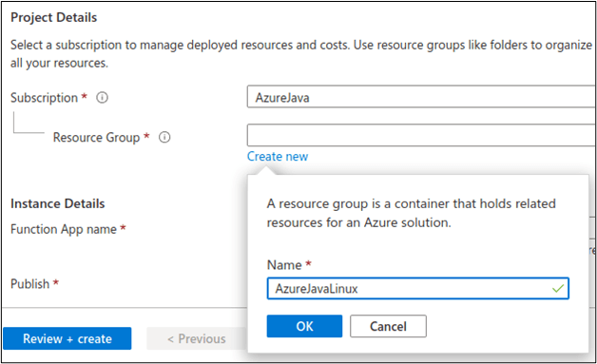
Task: Click the Publish label
Action: [x=29, y=283]
